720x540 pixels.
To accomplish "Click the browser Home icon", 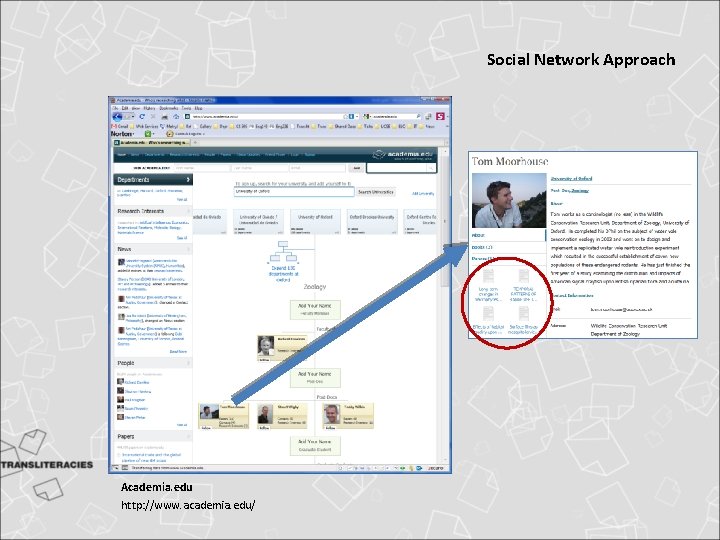I will tap(176, 117).
